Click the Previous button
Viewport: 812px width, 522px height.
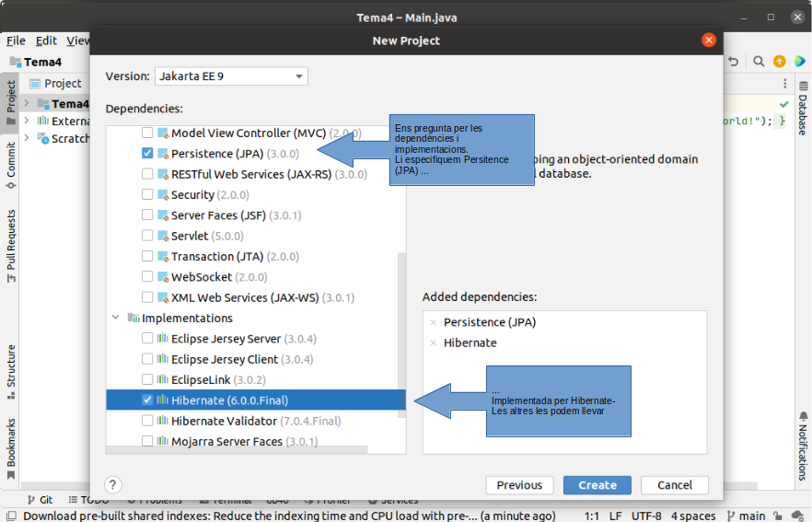[x=519, y=484]
